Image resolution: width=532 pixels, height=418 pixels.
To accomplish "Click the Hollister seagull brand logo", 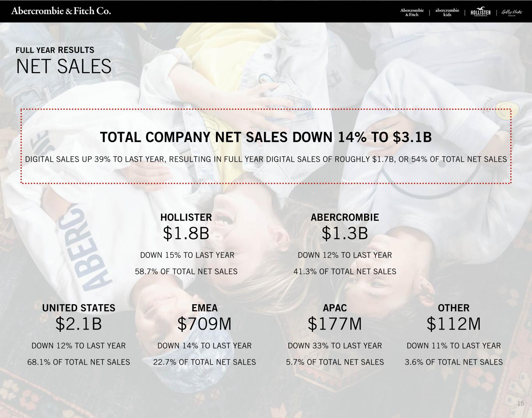I will click(x=481, y=12).
